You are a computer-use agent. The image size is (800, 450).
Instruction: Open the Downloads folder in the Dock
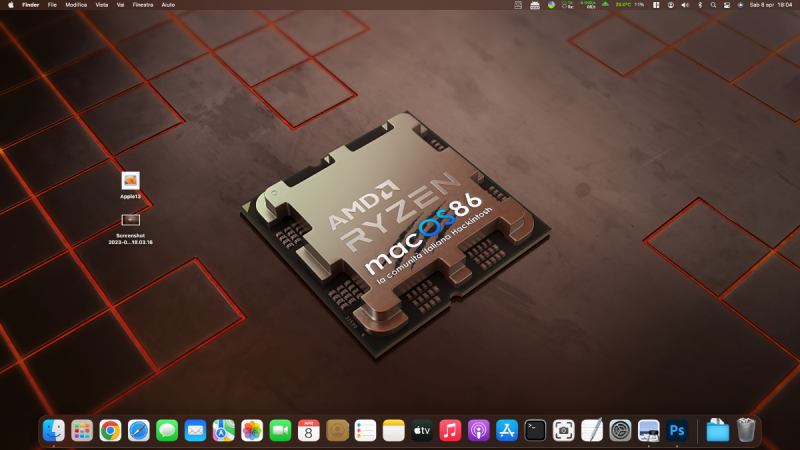point(718,431)
